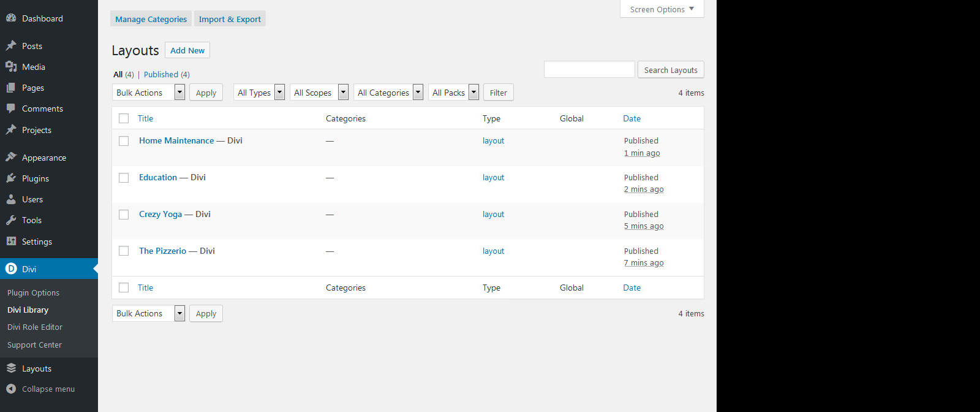Viewport: 980px width, 412px height.
Task: Click layout type link for Education row
Action: coord(493,177)
